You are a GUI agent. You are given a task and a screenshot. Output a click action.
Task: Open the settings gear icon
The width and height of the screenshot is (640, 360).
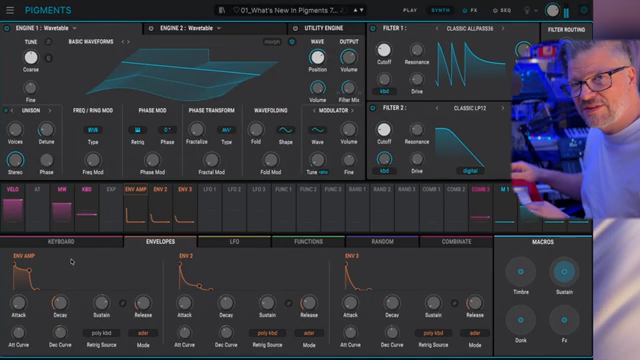click(x=584, y=10)
